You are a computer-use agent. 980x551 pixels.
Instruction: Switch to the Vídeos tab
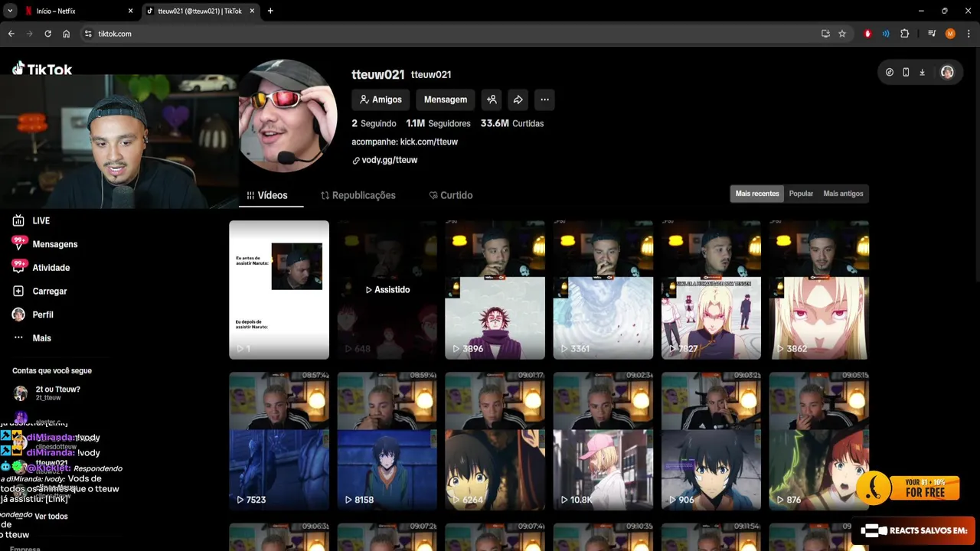point(267,195)
